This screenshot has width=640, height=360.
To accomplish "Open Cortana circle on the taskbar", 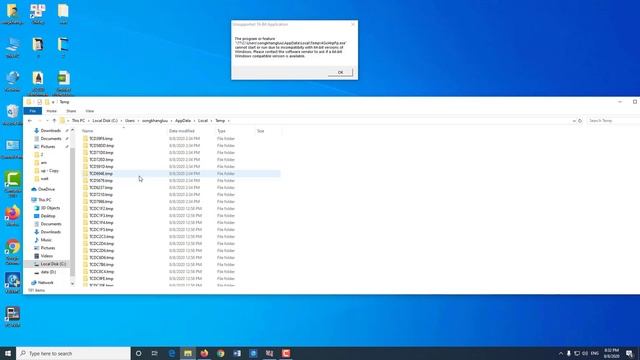I will click(x=138, y=353).
